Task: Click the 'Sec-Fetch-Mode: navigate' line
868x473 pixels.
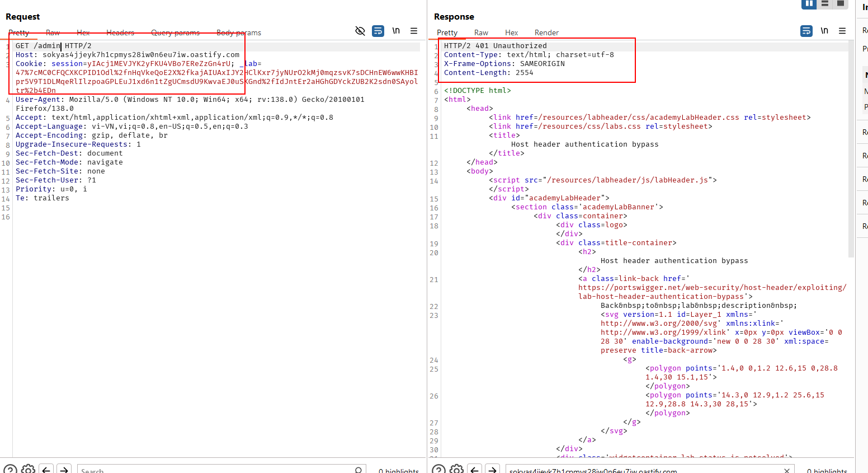Action: click(x=69, y=162)
